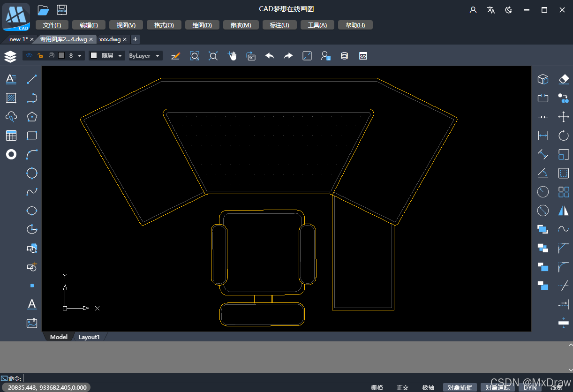Undo the last action
This screenshot has width=573, height=392.
(270, 56)
